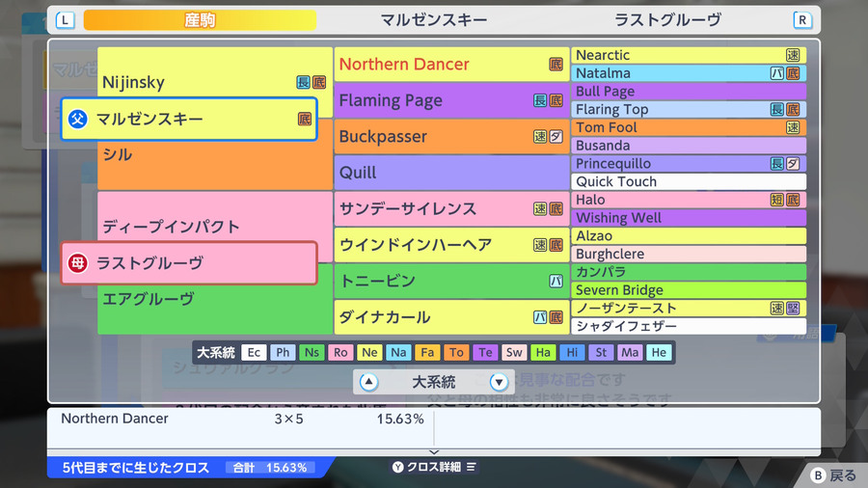Select ウインドインハーヘア pedigree cell
868x488 pixels.
pyautogui.click(x=451, y=245)
